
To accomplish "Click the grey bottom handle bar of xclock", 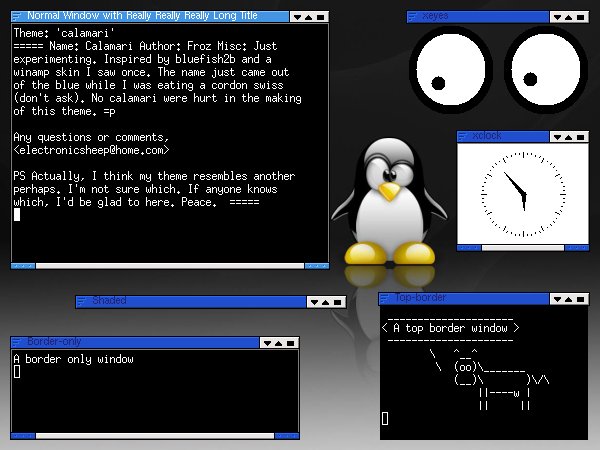I will point(523,248).
